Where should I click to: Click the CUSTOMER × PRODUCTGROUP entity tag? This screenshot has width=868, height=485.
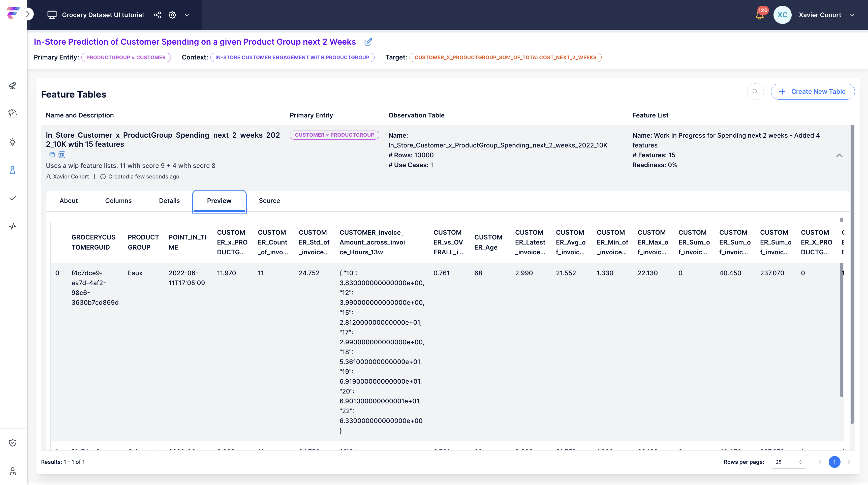[x=334, y=135]
